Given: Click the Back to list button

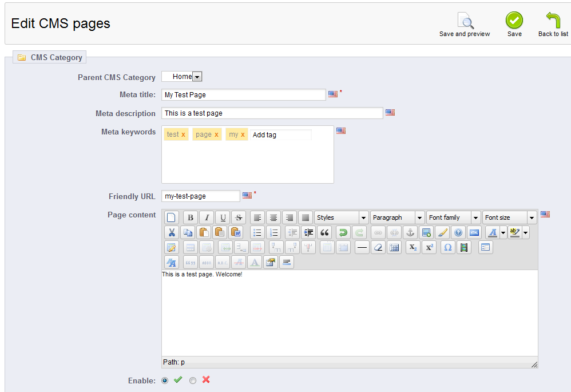Looking at the screenshot, I should pos(553,25).
